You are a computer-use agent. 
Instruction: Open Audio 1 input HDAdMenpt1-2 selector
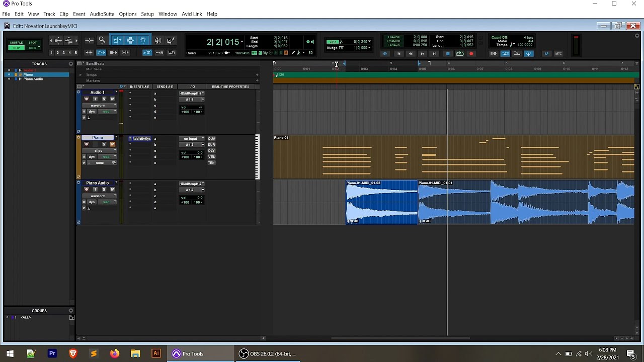pos(192,94)
